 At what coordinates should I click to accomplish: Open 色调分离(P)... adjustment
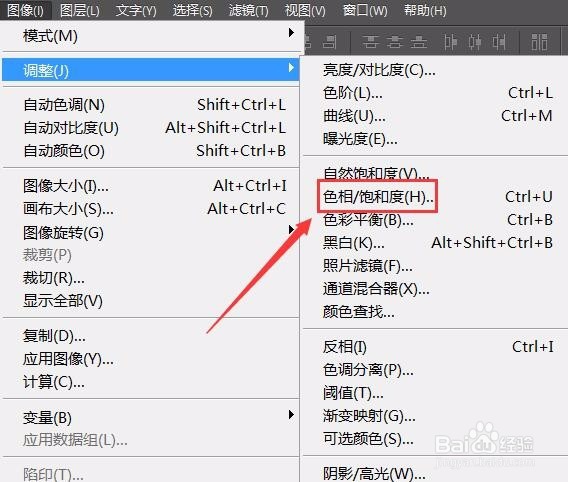point(435,370)
